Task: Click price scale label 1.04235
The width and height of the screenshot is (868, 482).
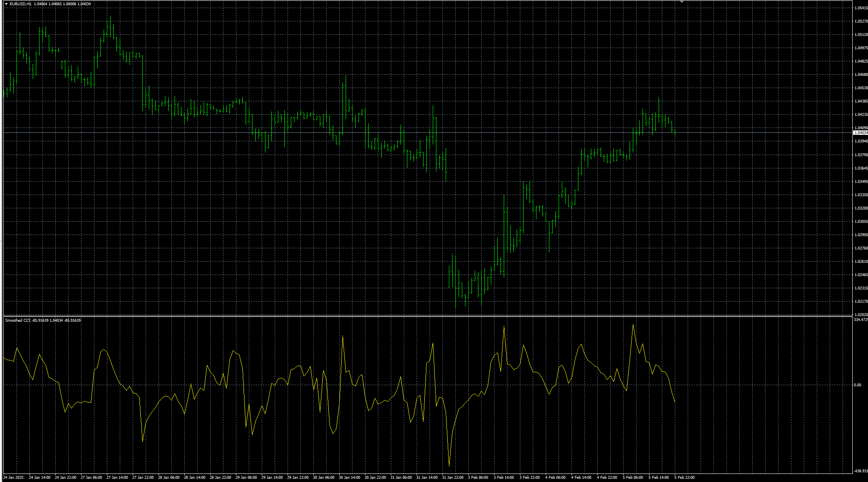Action: tap(861, 115)
